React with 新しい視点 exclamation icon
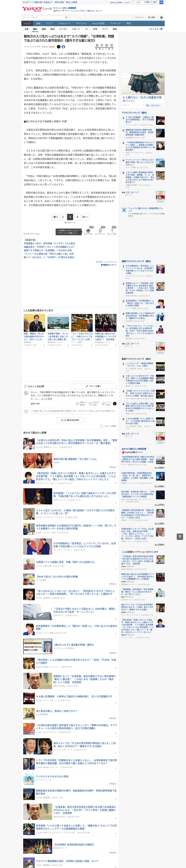Screen dimensions: 186x868 112,231
